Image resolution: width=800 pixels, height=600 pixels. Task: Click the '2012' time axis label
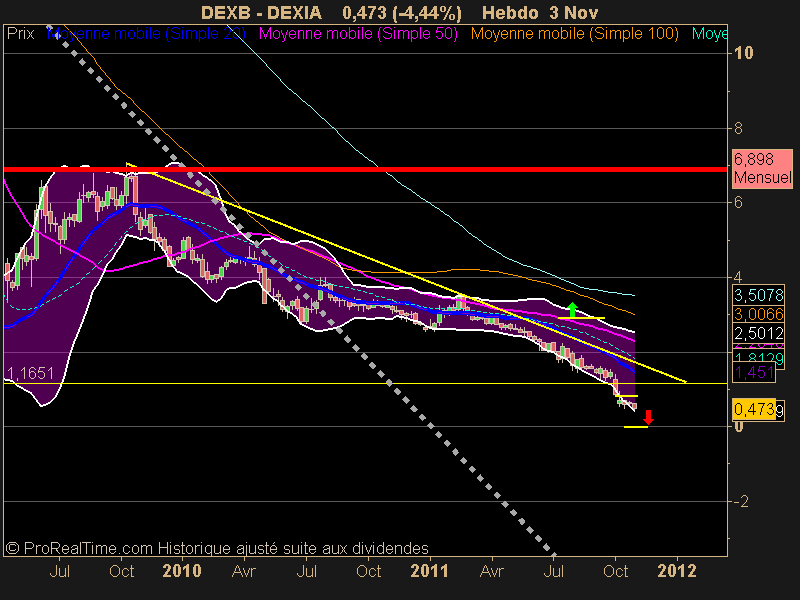tap(677, 570)
